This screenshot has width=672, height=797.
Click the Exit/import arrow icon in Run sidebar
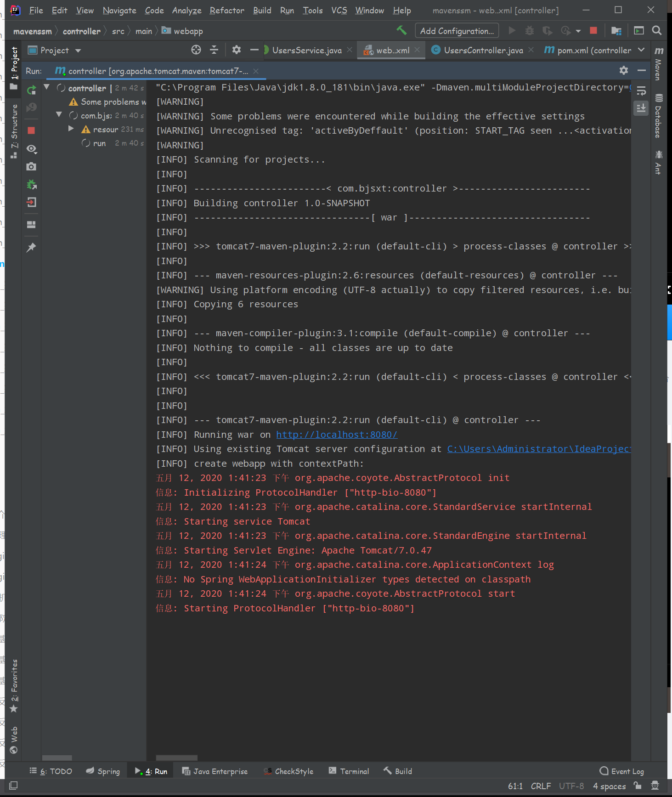coord(31,202)
